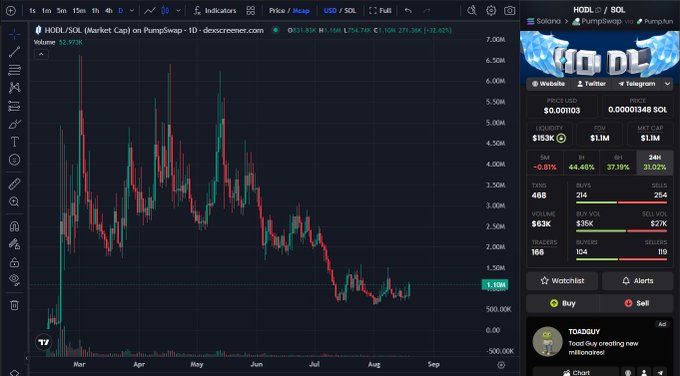The image size is (680, 376).
Task: Select the 1s timeframe
Action: 33,10
